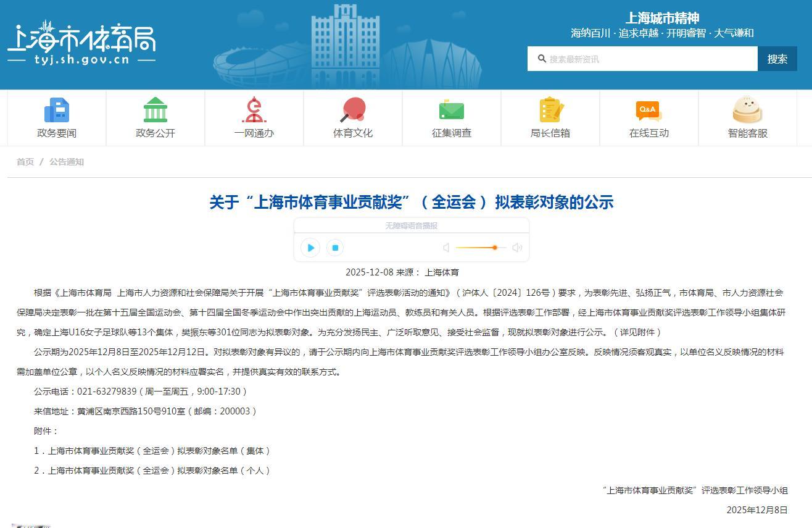
Task: Click the 政务要闻 news icon
Action: coord(57,110)
